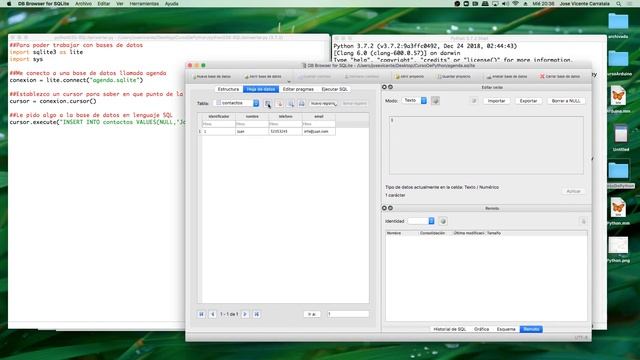Open the Archivo menu in the macOS menu bar
640x360 pixels.
point(83,4)
